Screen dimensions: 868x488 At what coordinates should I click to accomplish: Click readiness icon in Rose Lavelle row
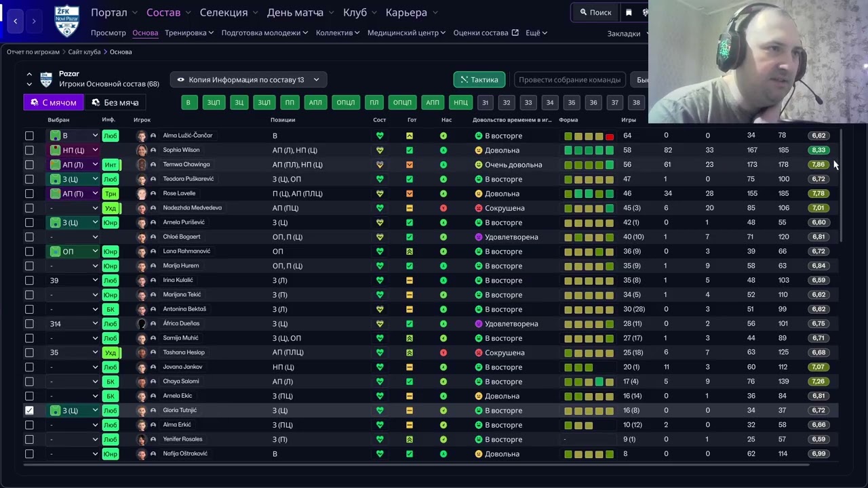[410, 194]
